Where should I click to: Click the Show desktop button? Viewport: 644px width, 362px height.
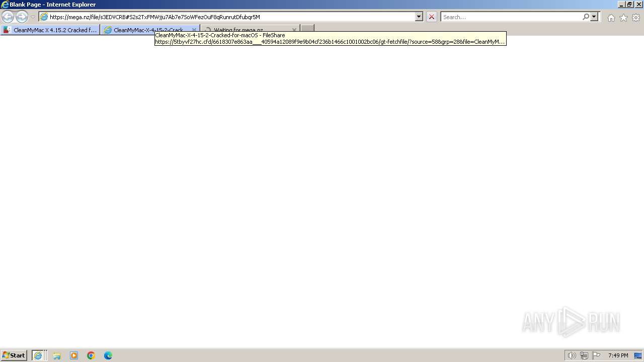pos(638,355)
